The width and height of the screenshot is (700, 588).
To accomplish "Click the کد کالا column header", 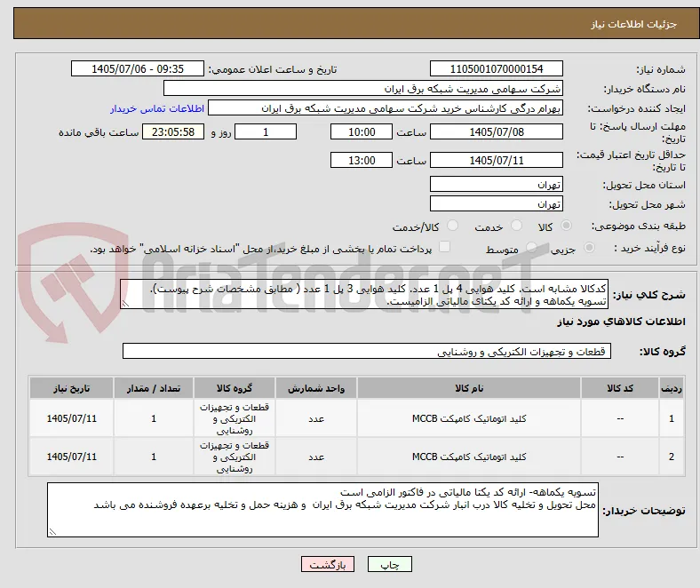I will 620,388.
